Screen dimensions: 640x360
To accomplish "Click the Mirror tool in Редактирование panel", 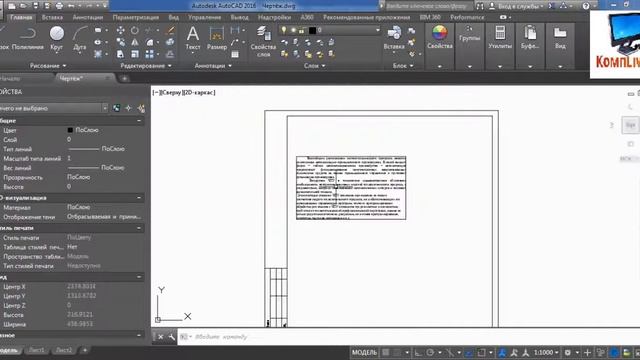I will click(135, 42).
